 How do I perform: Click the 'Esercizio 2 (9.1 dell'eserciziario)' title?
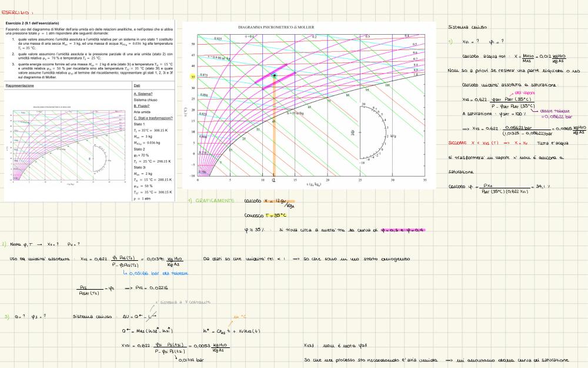tap(32, 24)
